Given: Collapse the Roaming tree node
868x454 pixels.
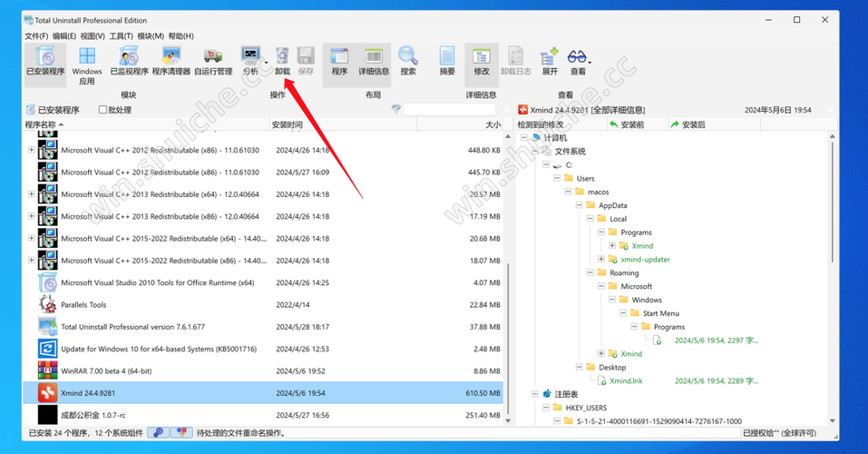Looking at the screenshot, I should [590, 272].
